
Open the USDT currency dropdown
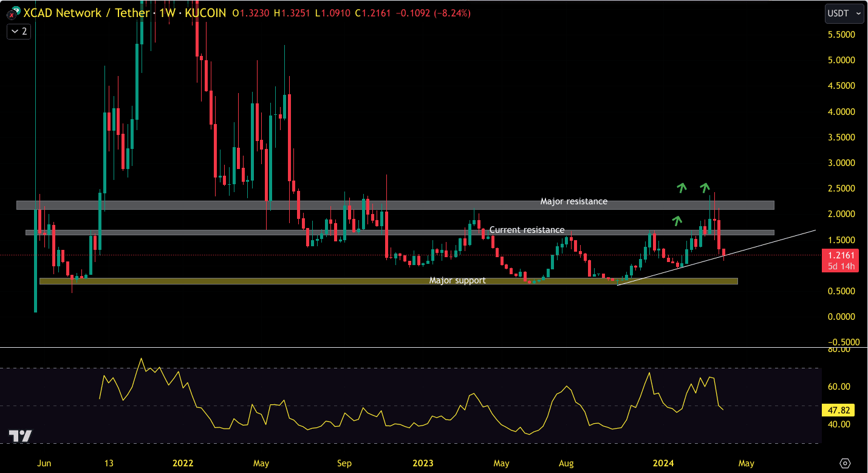[844, 13]
